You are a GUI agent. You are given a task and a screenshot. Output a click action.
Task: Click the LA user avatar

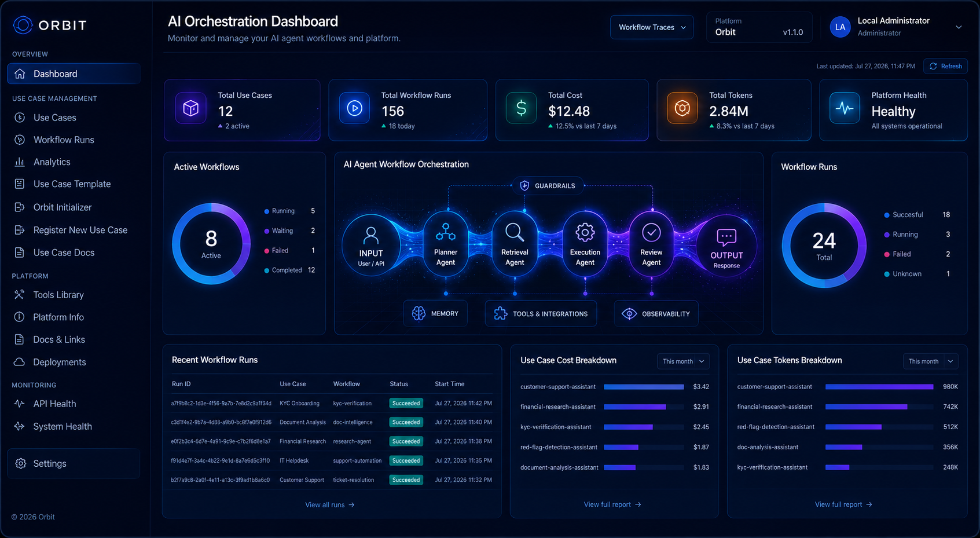tap(840, 27)
